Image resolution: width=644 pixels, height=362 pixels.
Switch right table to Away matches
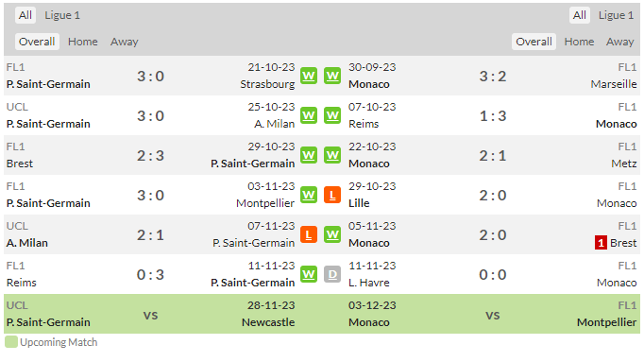click(619, 42)
